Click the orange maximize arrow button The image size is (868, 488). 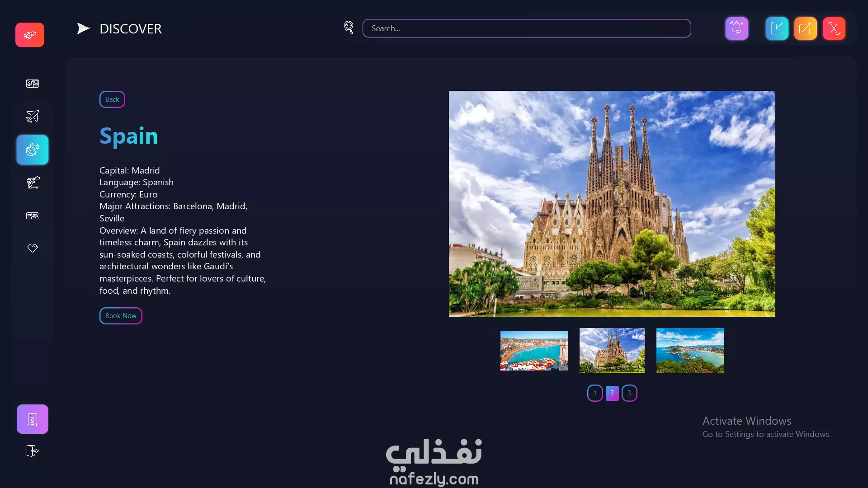(x=805, y=28)
